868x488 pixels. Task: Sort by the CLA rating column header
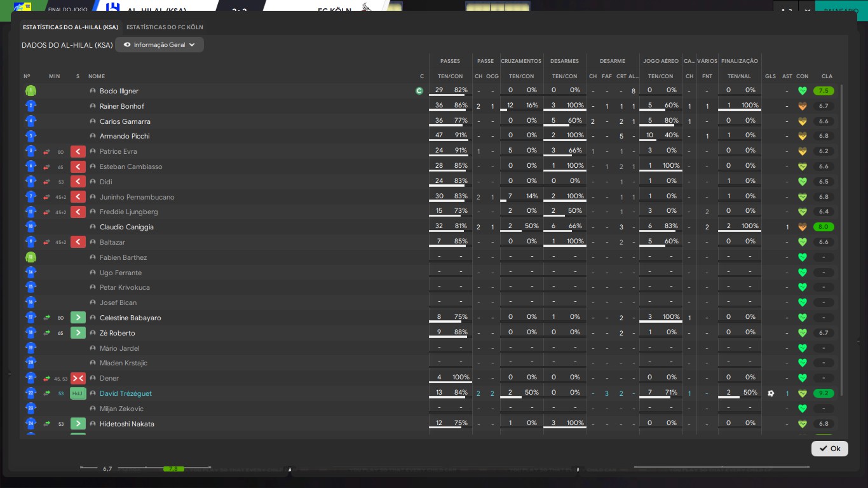point(827,76)
